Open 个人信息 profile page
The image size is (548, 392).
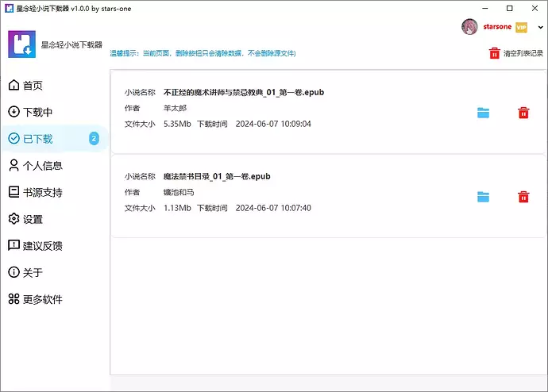click(x=42, y=166)
